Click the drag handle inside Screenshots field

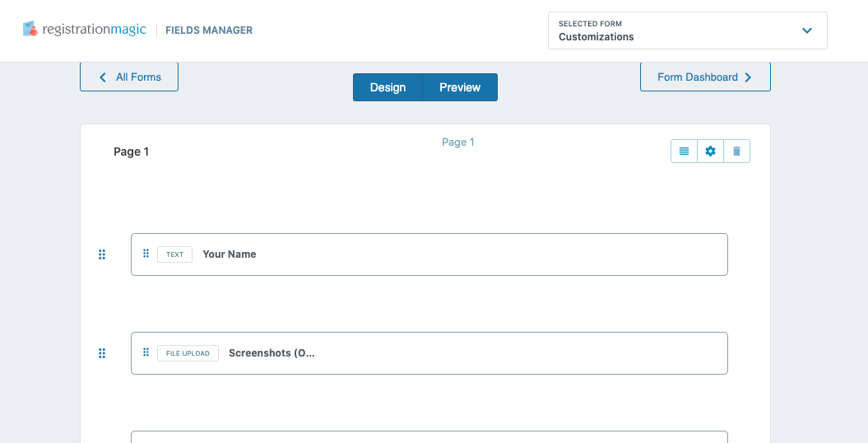point(146,352)
